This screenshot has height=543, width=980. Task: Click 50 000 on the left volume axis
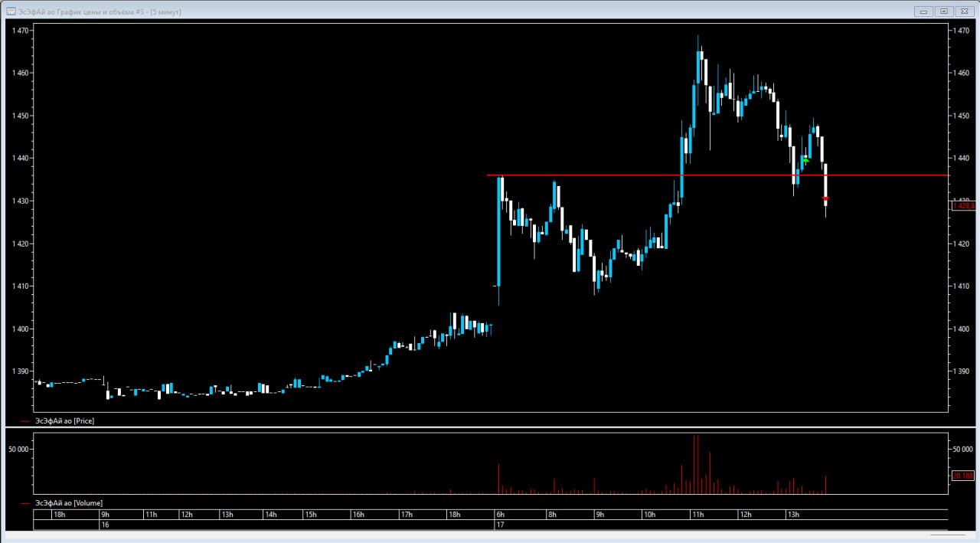click(x=19, y=450)
